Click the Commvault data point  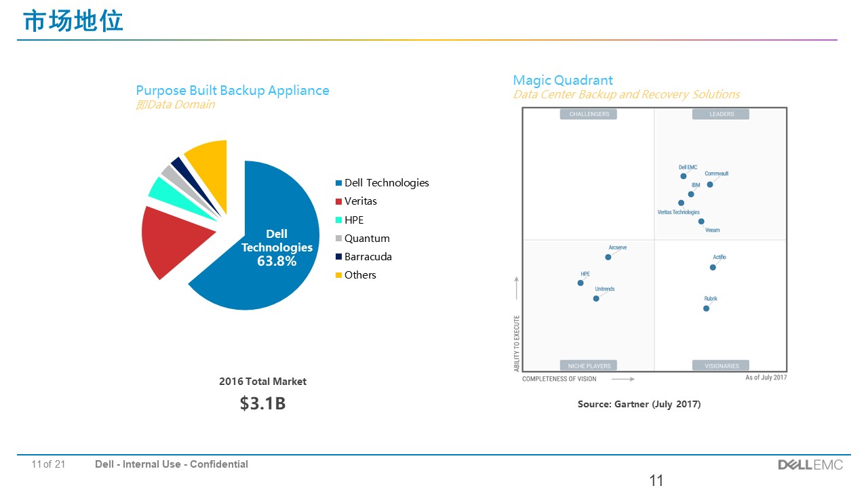point(710,184)
